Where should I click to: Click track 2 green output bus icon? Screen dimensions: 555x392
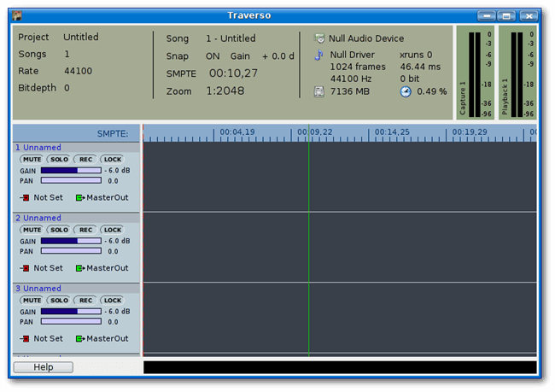(80, 268)
